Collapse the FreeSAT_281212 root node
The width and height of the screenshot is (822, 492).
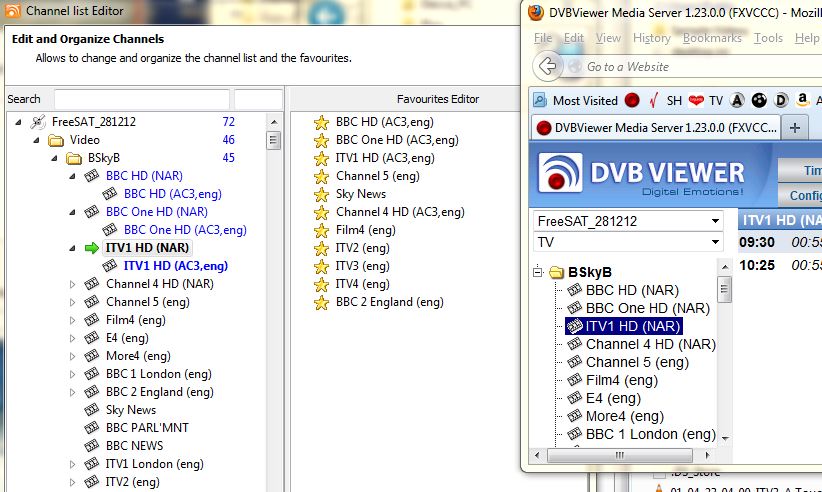(18, 122)
